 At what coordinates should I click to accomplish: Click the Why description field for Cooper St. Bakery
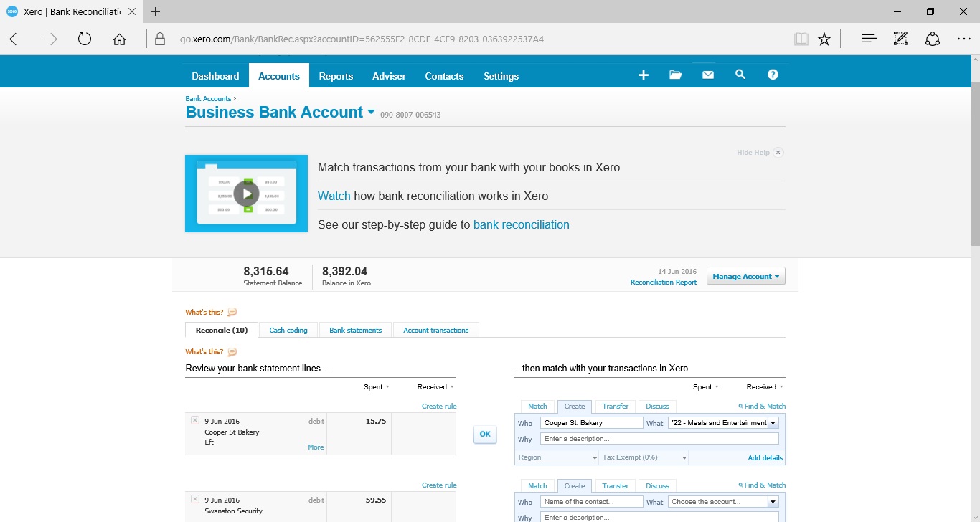point(660,439)
